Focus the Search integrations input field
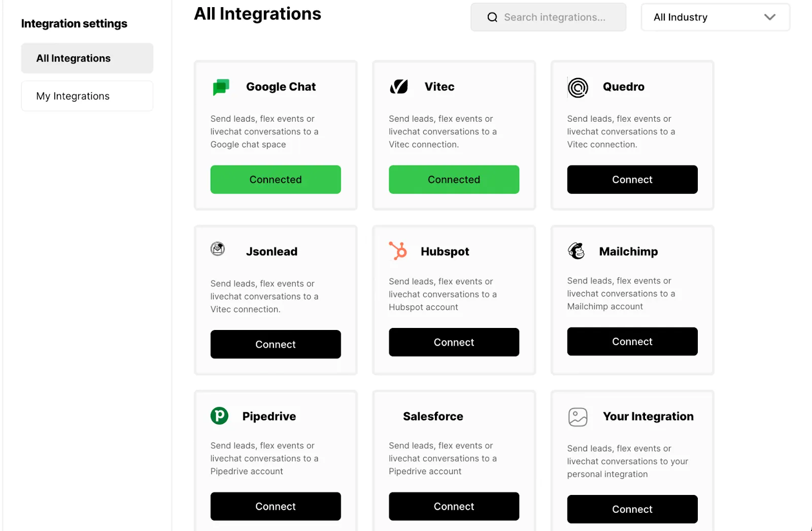812x531 pixels. coord(548,17)
